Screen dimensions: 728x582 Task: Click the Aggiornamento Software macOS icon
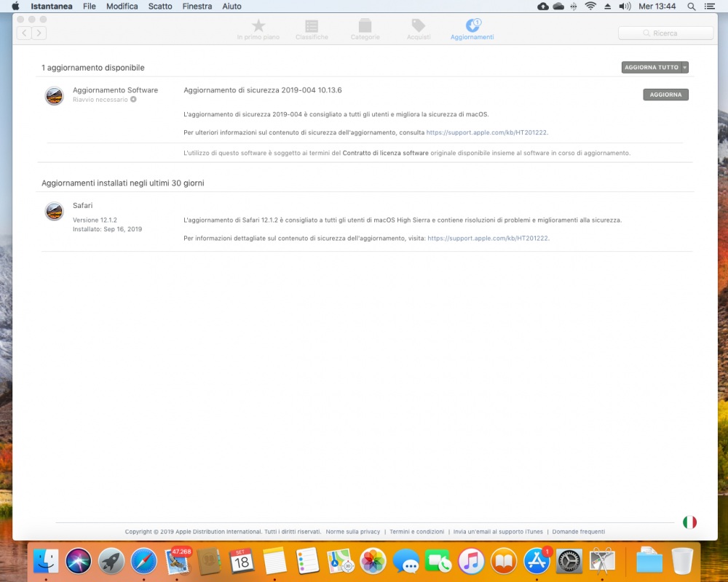tap(55, 96)
